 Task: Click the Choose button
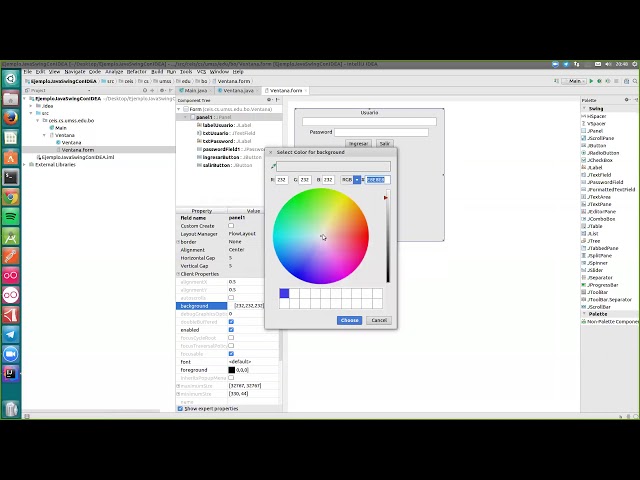pyautogui.click(x=349, y=320)
